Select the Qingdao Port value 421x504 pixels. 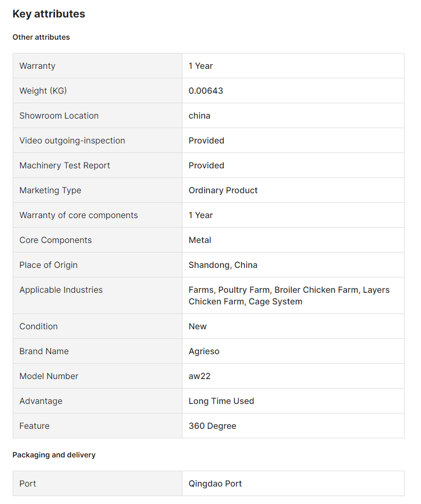(215, 484)
